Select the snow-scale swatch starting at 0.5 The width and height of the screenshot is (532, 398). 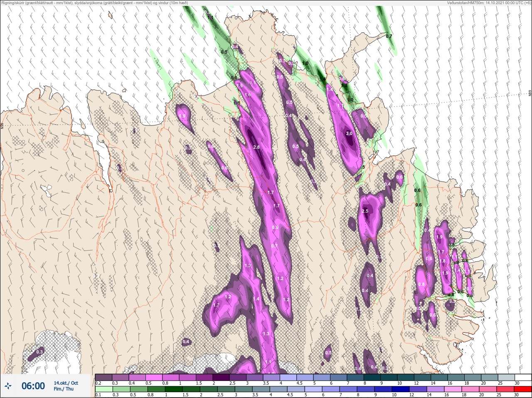coord(154,377)
